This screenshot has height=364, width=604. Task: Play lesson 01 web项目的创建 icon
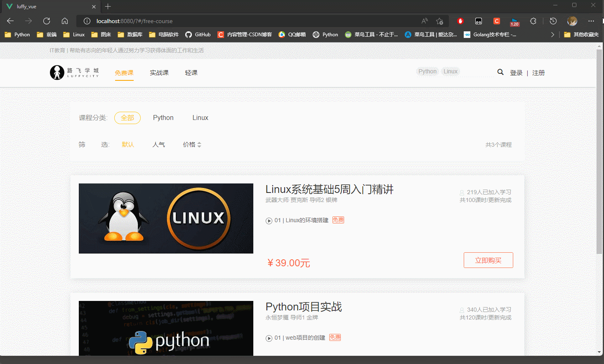click(x=269, y=338)
